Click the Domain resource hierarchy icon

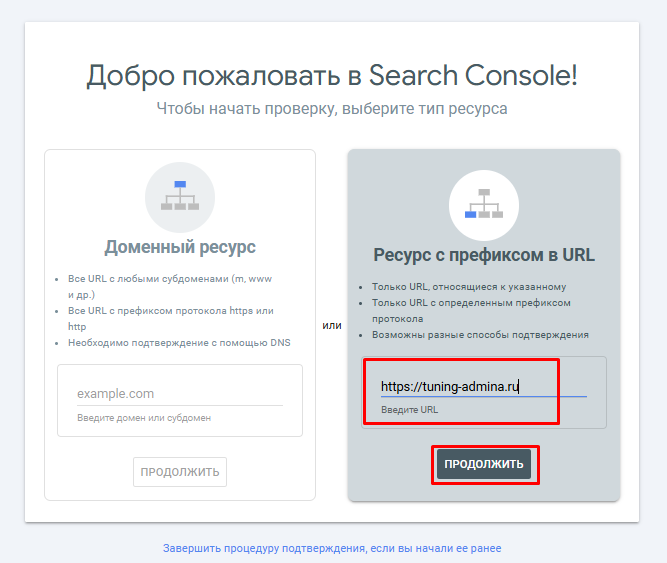click(180, 195)
